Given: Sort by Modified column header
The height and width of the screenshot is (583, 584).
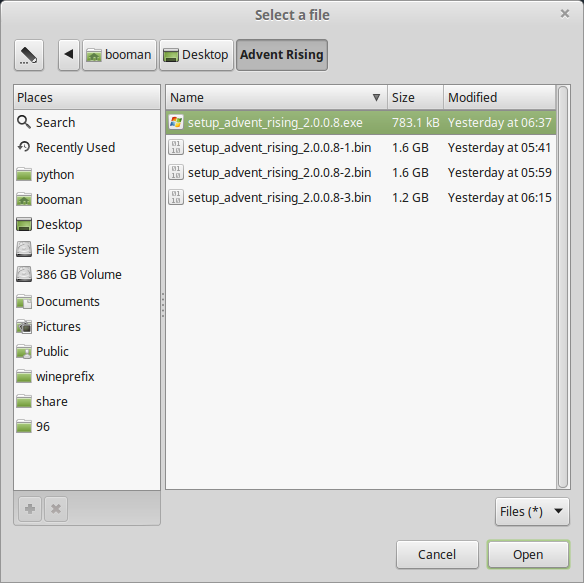Looking at the screenshot, I should (499, 98).
